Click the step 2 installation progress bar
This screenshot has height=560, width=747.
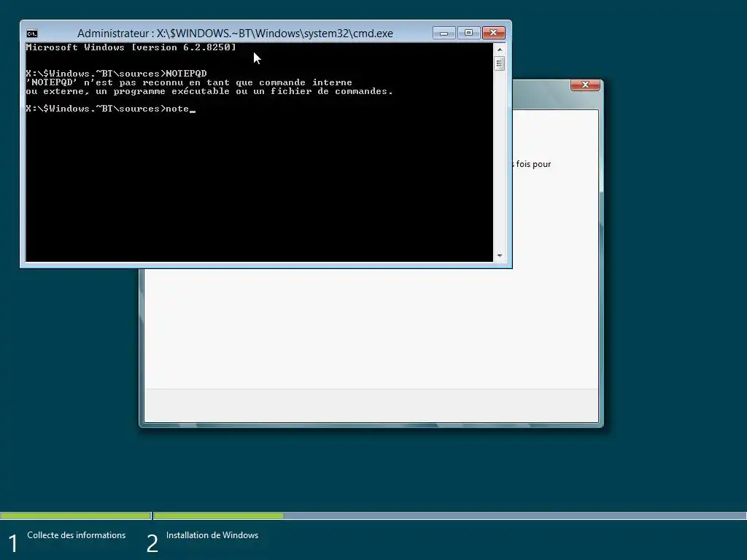(x=449, y=516)
